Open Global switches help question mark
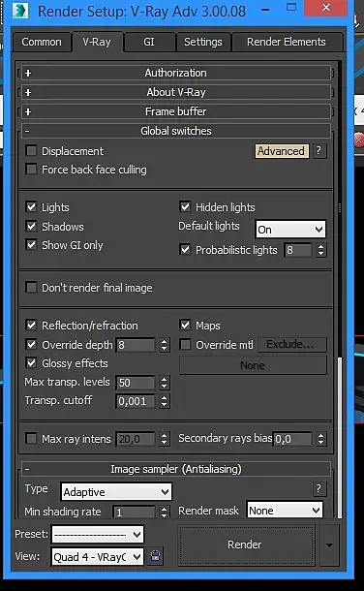 point(318,151)
